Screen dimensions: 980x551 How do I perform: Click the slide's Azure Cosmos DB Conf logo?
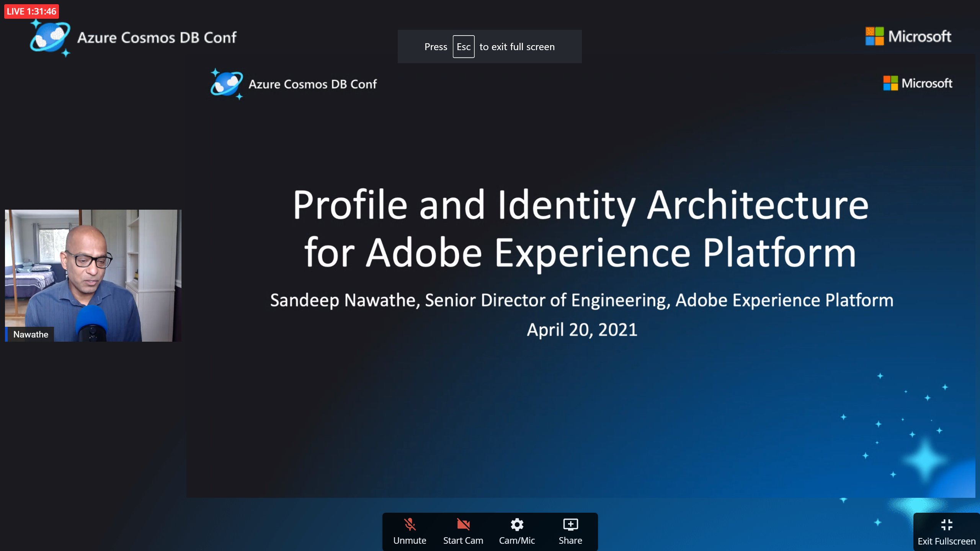227,84
